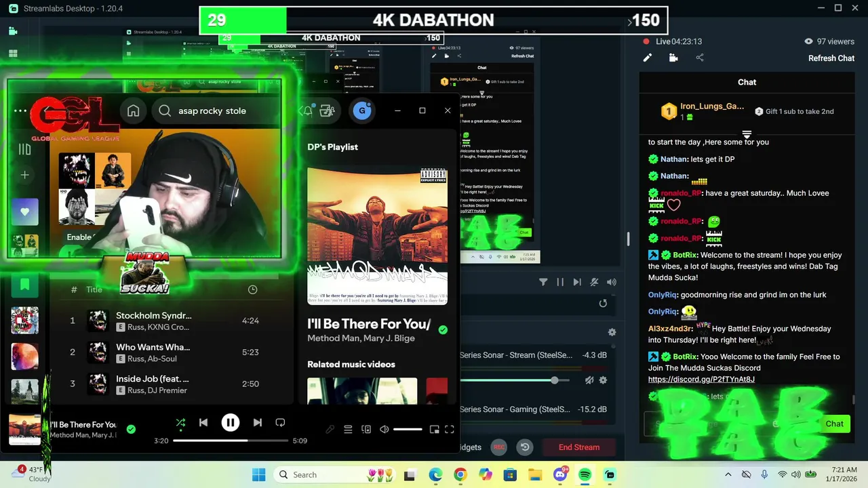Expand the chat leaderboard chevron
868x488 pixels.
(x=747, y=134)
